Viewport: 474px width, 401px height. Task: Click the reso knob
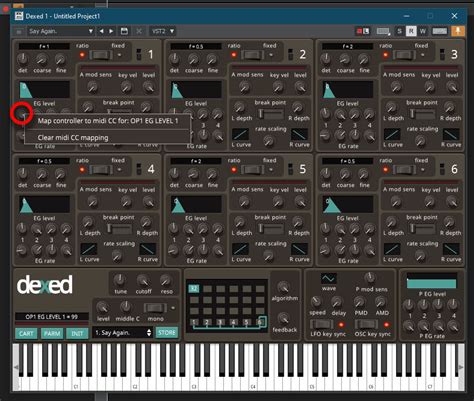(165, 281)
